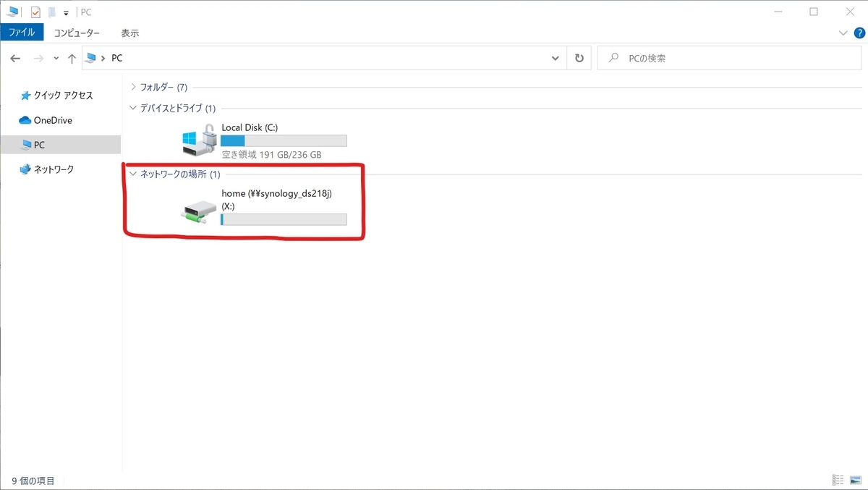Screen dimensions: 868x490
Task: Open the Help question mark icon
Action: pos(859,33)
